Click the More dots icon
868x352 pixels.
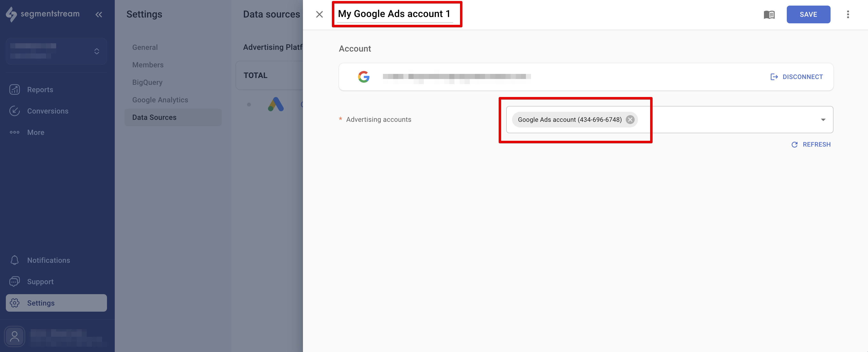point(15,132)
